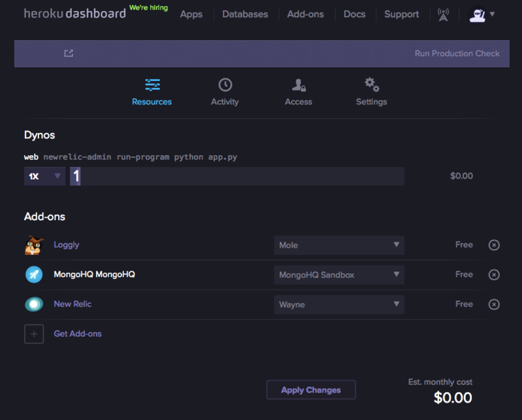Switch to the Access tab label
Screen dimensions: 522x420
[298, 102]
